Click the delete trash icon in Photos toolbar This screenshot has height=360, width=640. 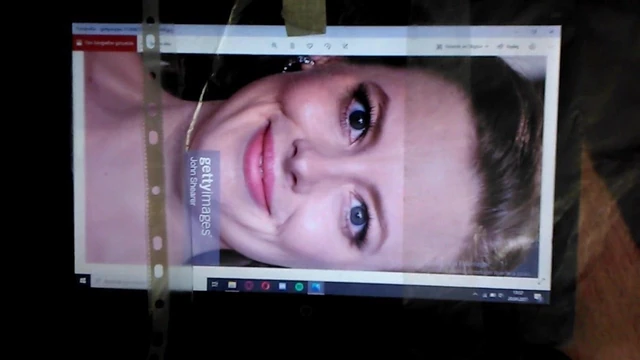coord(292,46)
